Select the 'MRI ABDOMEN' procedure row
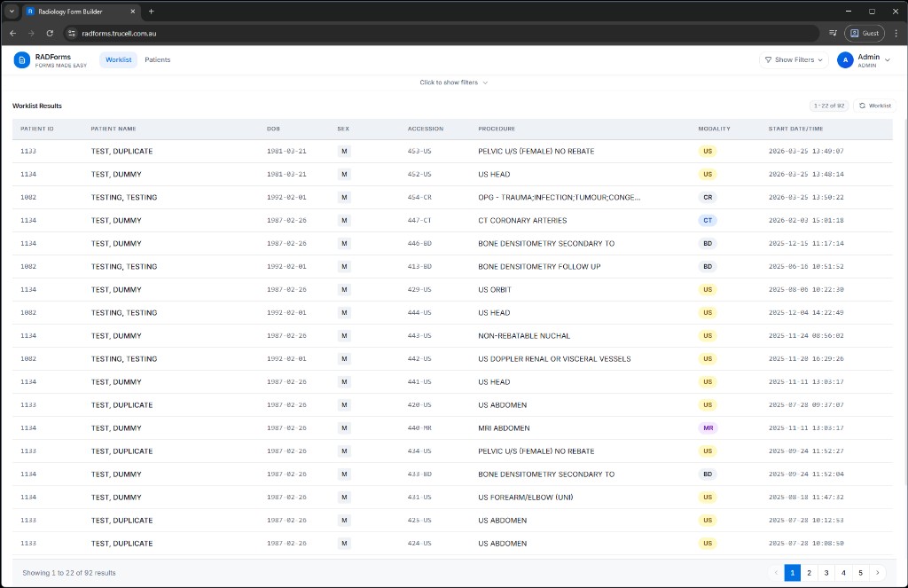 coord(452,428)
